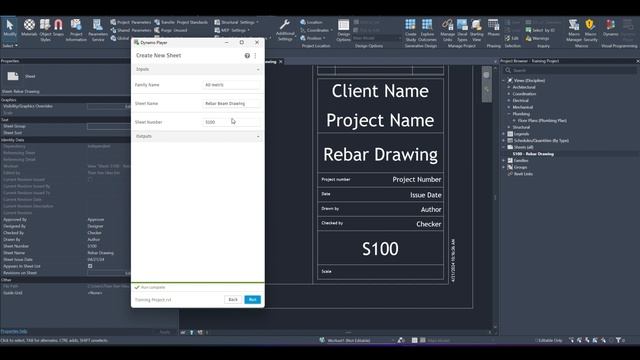The image size is (640, 360).
Task: Collapse Views (Discipline) in Project Browser
Action: point(504,80)
